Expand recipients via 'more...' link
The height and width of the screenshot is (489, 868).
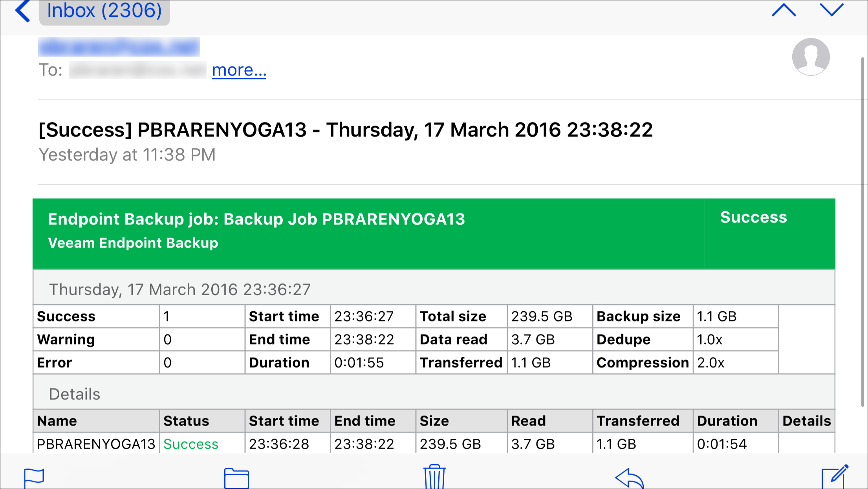point(239,70)
